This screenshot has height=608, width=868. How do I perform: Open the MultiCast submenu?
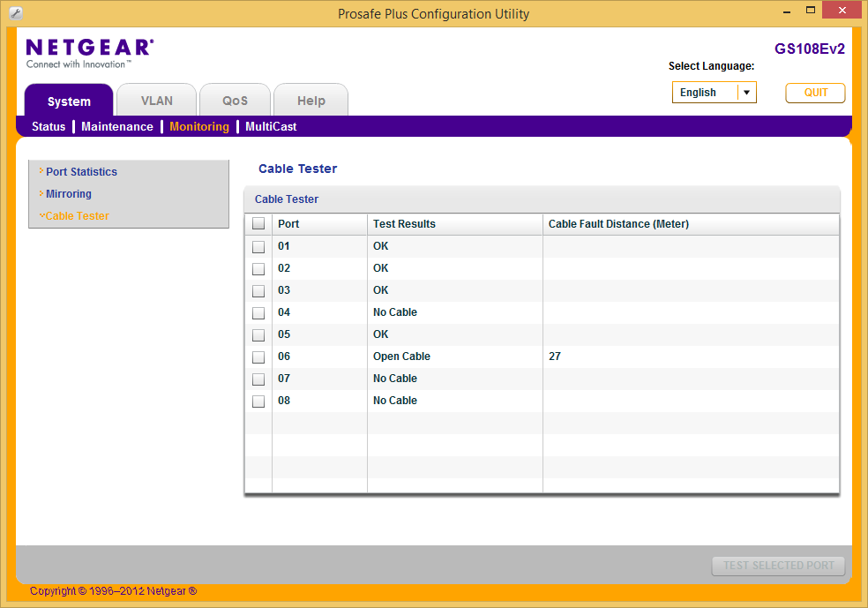click(271, 127)
